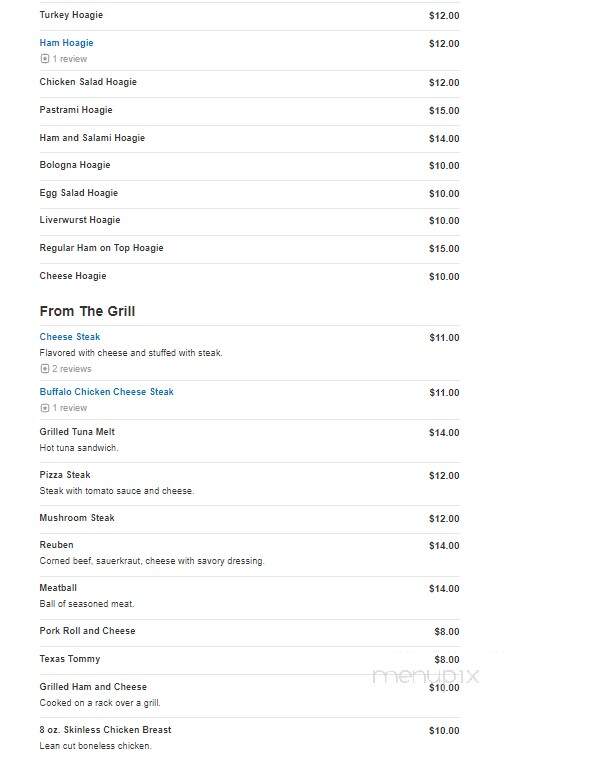Click review icon under Buffalo Chicken Cheese Steak
The image size is (605, 759).
click(x=45, y=408)
